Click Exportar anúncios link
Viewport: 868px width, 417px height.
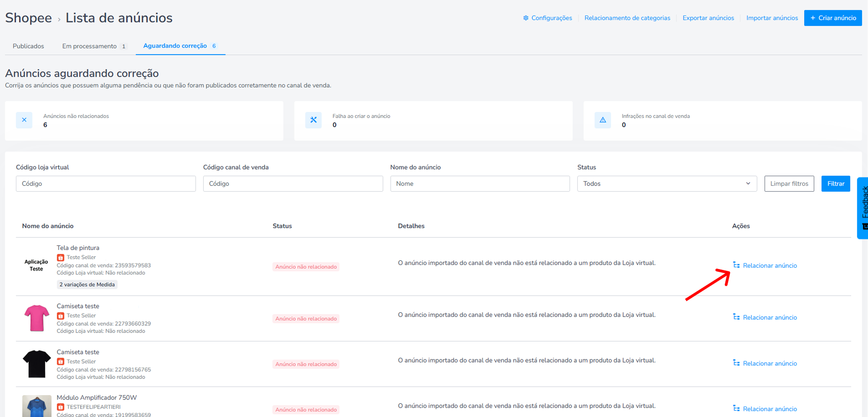point(708,18)
